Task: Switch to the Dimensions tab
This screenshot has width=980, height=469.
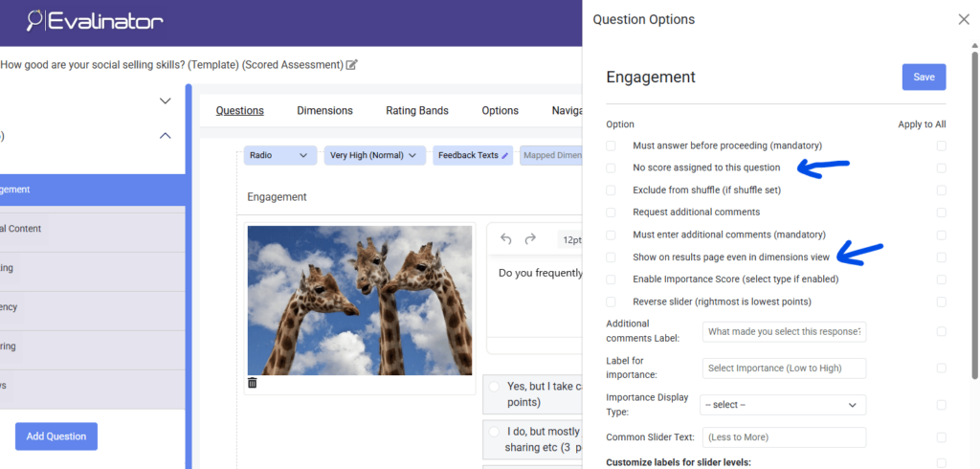Action: [325, 111]
